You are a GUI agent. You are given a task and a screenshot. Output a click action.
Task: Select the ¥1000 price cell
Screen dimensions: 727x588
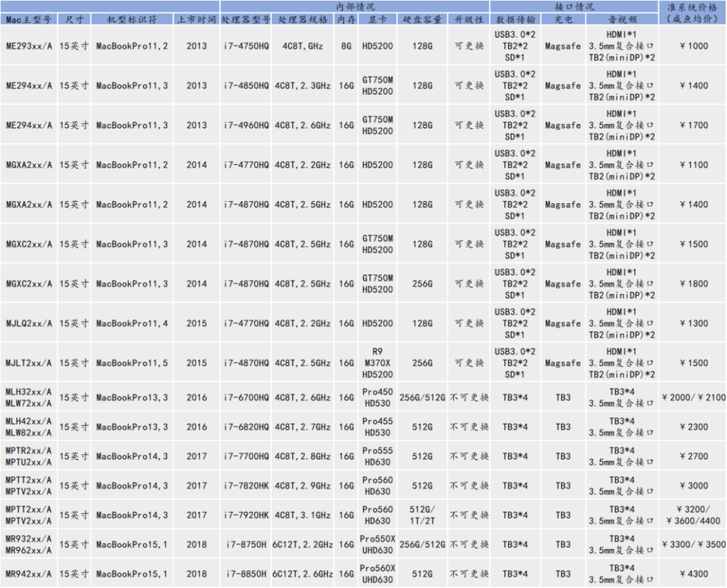click(x=693, y=46)
